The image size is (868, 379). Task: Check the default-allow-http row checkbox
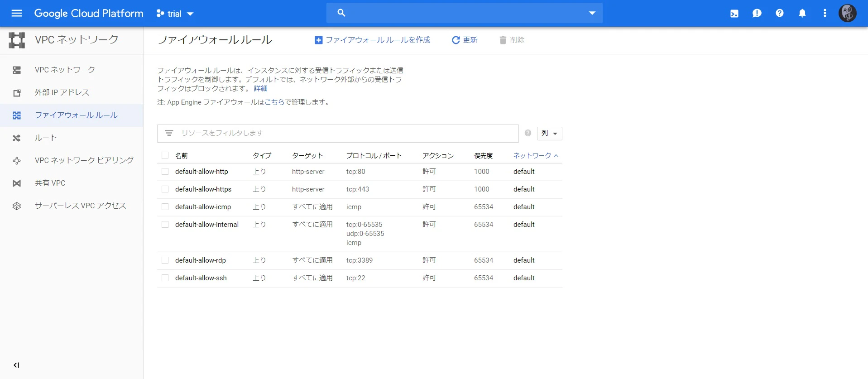pos(165,172)
